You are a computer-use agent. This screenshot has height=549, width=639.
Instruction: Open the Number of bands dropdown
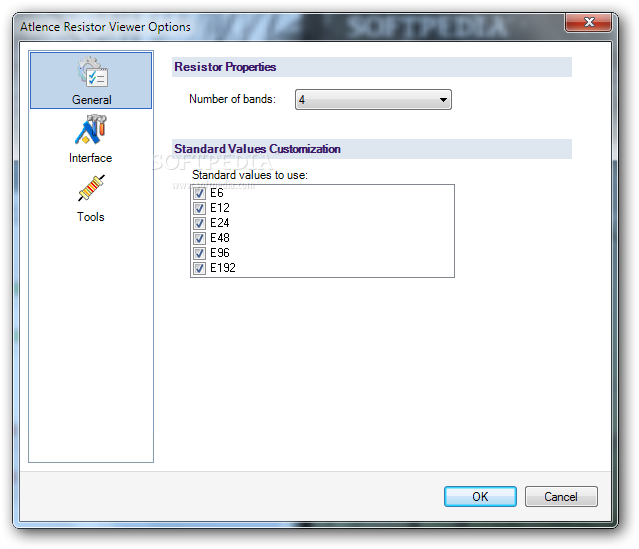(x=373, y=99)
